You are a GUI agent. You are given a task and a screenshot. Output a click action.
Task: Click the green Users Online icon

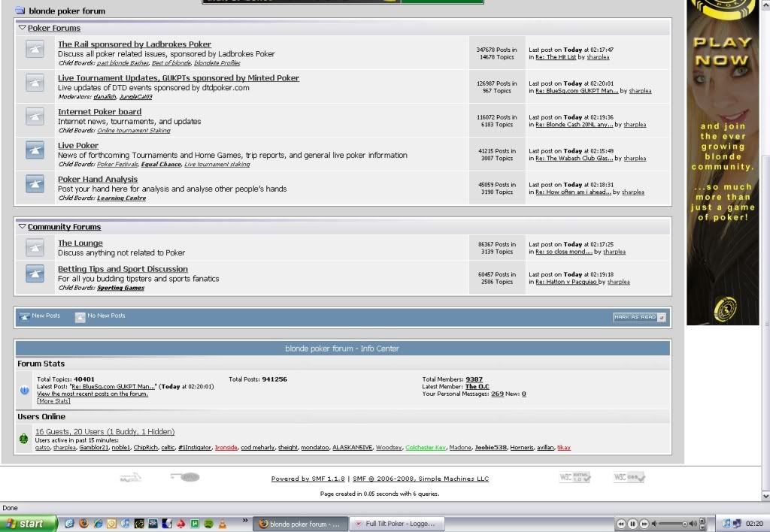(x=23, y=438)
